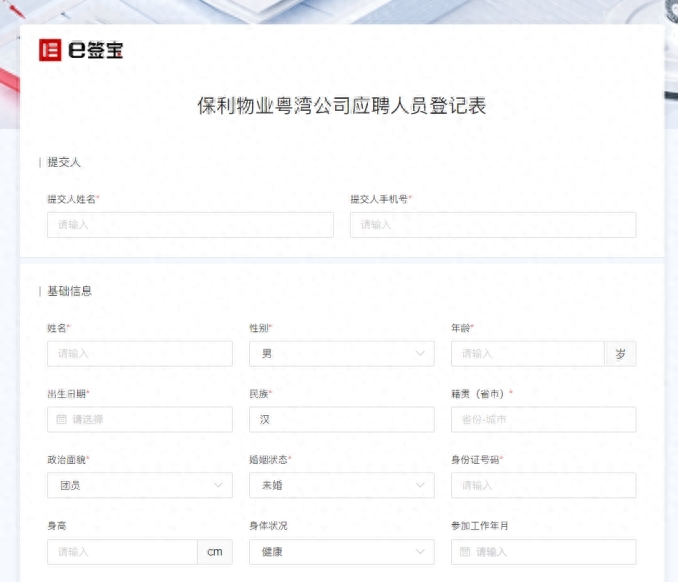Click the 出生日期 label

tap(66, 394)
